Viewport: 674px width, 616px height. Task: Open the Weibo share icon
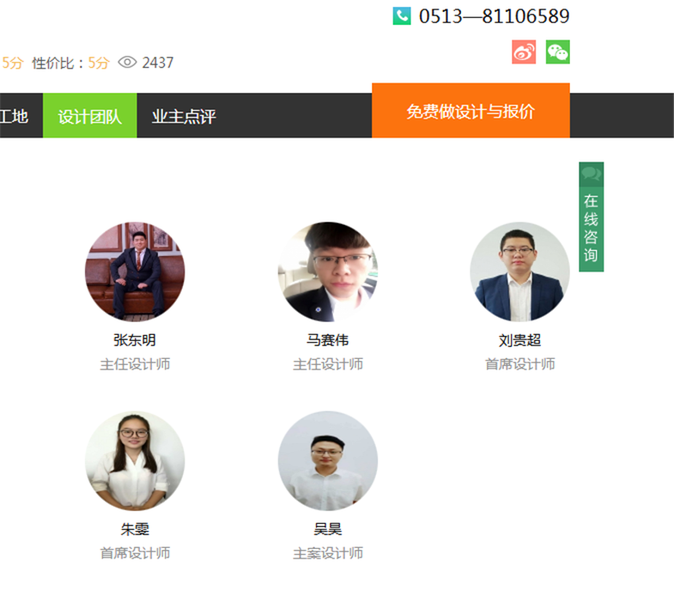point(524,52)
